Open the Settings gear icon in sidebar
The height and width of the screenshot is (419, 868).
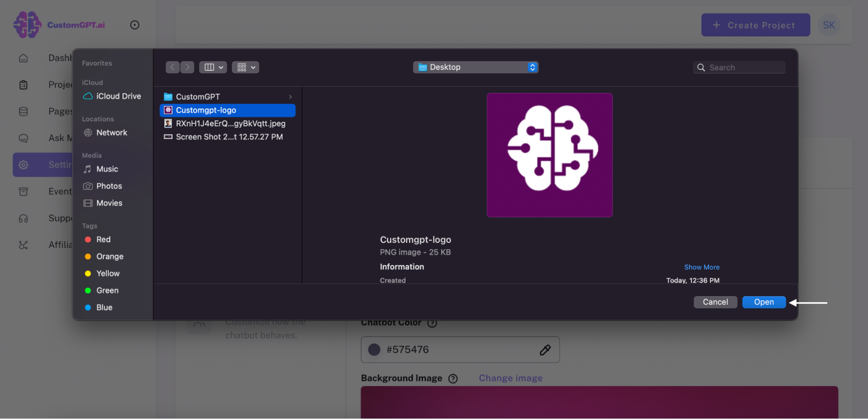click(x=23, y=165)
